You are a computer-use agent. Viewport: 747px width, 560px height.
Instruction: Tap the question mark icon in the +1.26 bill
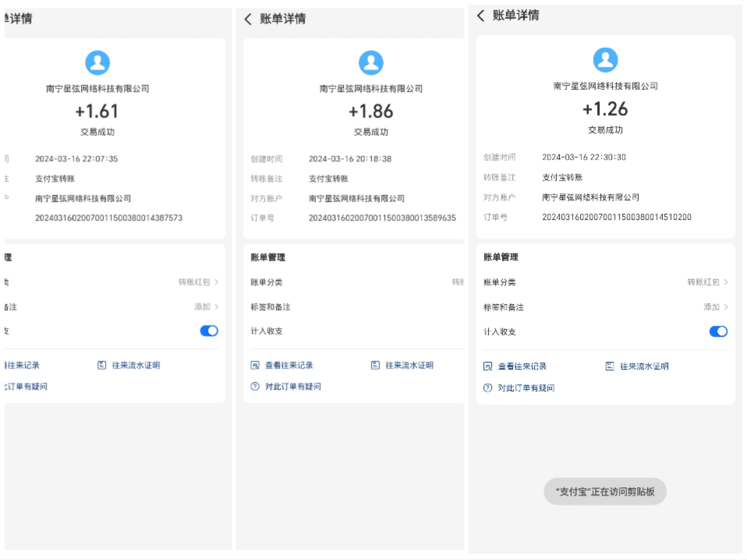[x=488, y=388]
